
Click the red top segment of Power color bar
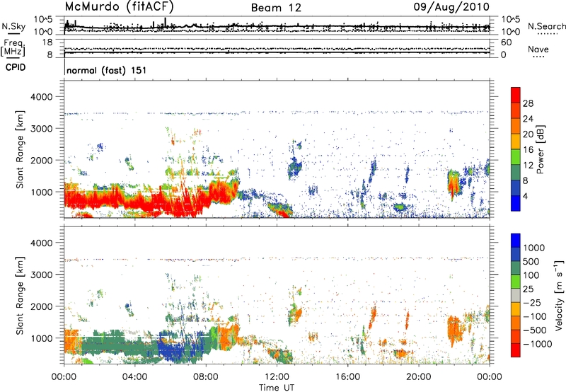pos(516,96)
